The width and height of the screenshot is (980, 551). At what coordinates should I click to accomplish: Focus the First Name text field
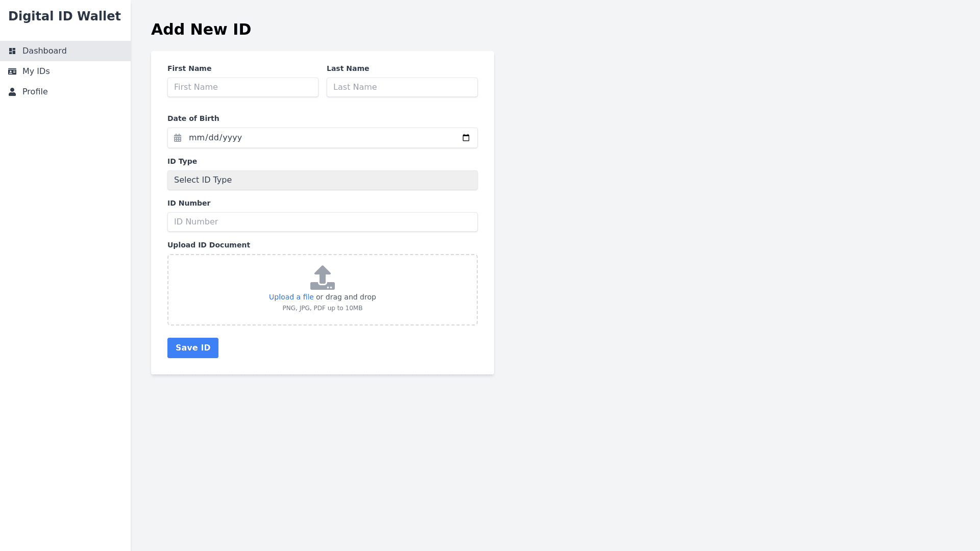coord(243,87)
